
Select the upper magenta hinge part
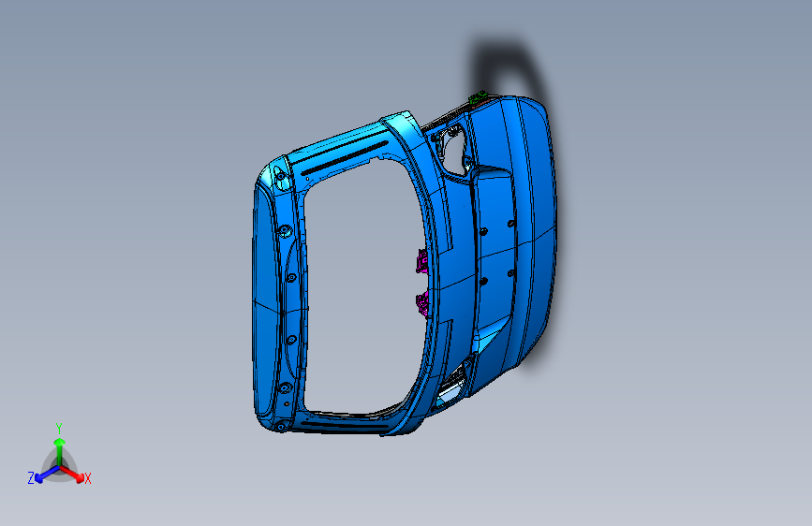tap(422, 261)
